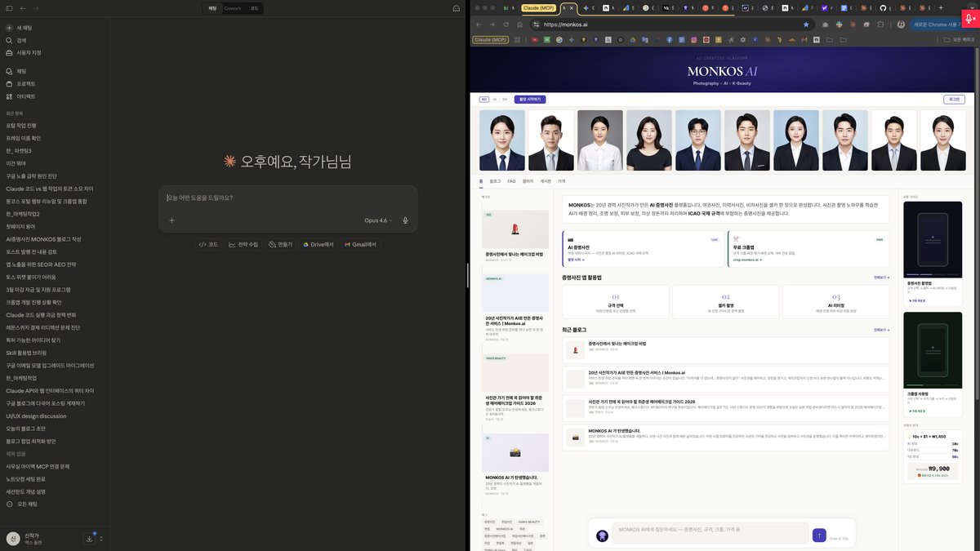Open the FAQ tab on Monkos

pos(511,180)
